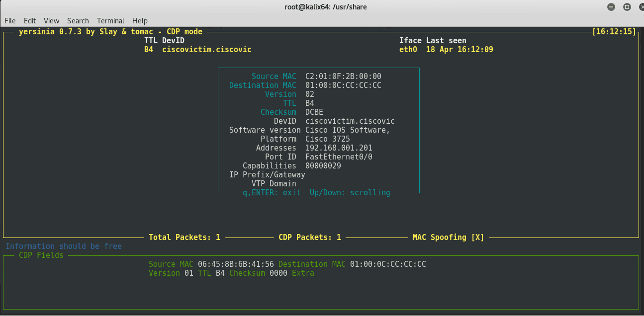Screen dimensions: 644x316
Task: Click the CDP Fields Checksum 0000 field
Action: [x=258, y=273]
